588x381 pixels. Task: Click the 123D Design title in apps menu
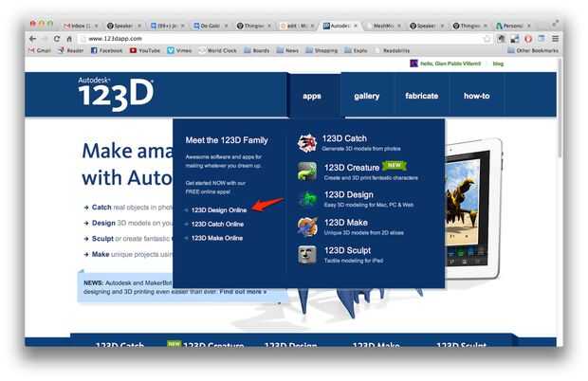click(x=349, y=195)
